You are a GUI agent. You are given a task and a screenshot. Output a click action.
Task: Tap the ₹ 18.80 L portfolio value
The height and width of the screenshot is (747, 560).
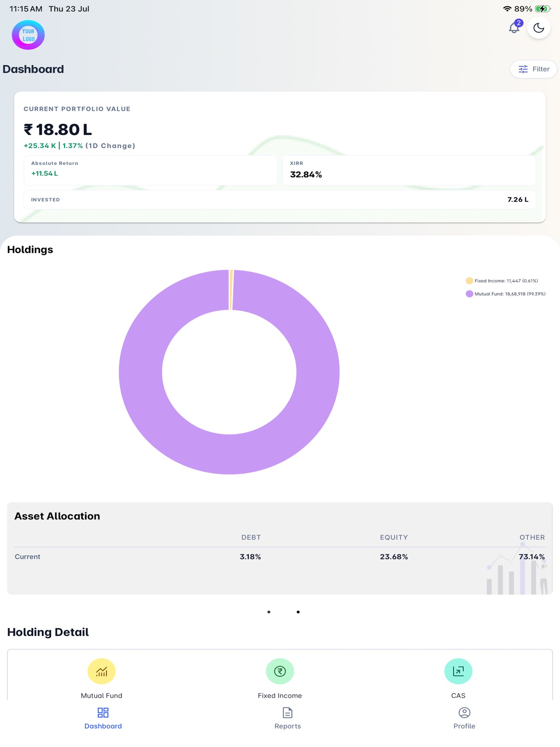pyautogui.click(x=58, y=129)
